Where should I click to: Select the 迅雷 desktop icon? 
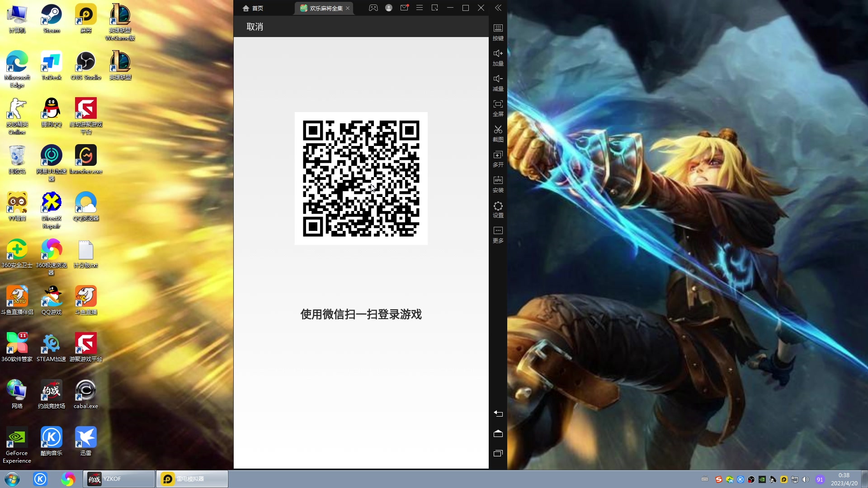(86, 441)
